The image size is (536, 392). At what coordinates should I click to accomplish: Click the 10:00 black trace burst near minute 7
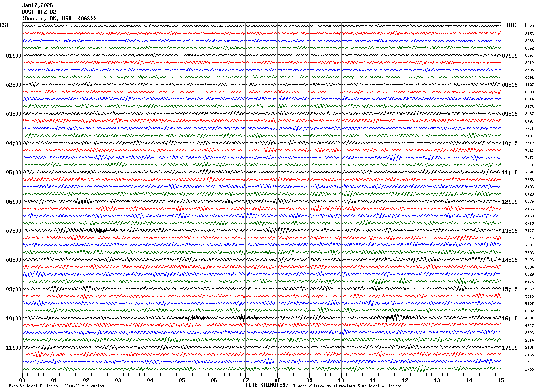click(244, 318)
